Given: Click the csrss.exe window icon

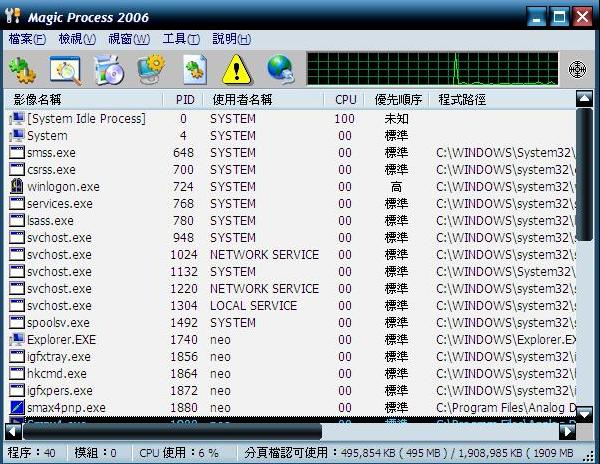Looking at the screenshot, I should coord(17,169).
